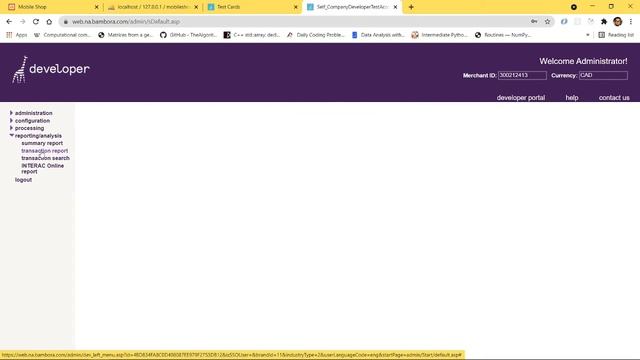The width and height of the screenshot is (640, 360).
Task: Close the localhost phpMyAdmin tab
Action: click(196, 7)
